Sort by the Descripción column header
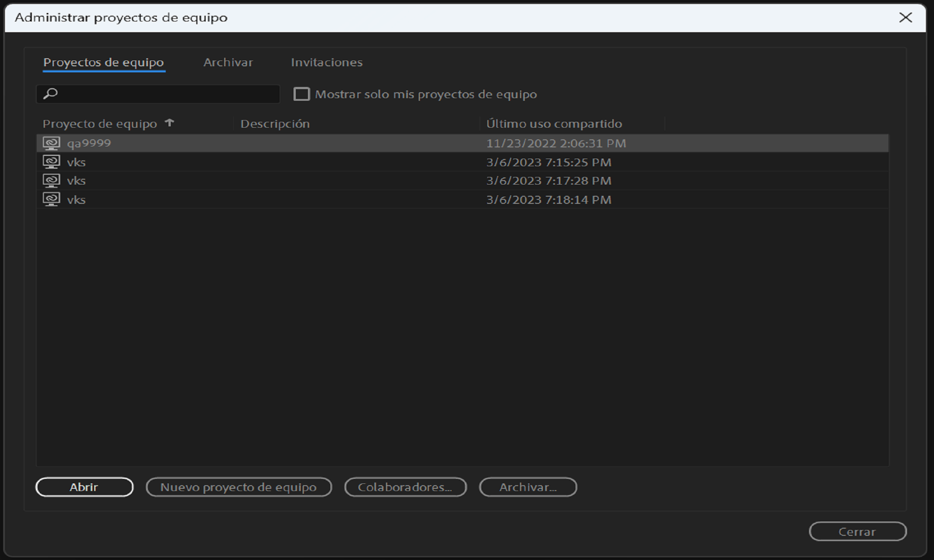Image resolution: width=934 pixels, height=560 pixels. click(275, 124)
